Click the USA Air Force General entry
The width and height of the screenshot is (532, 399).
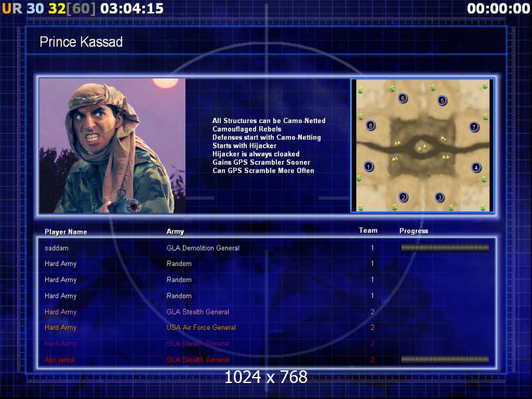[x=201, y=327]
